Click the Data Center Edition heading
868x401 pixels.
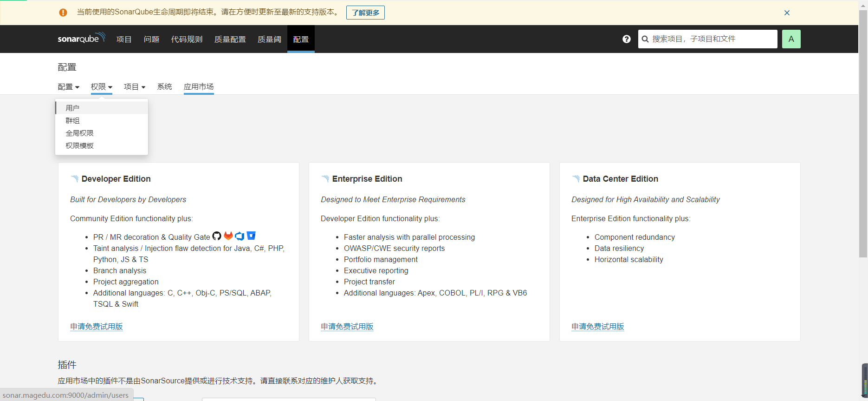pyautogui.click(x=621, y=179)
